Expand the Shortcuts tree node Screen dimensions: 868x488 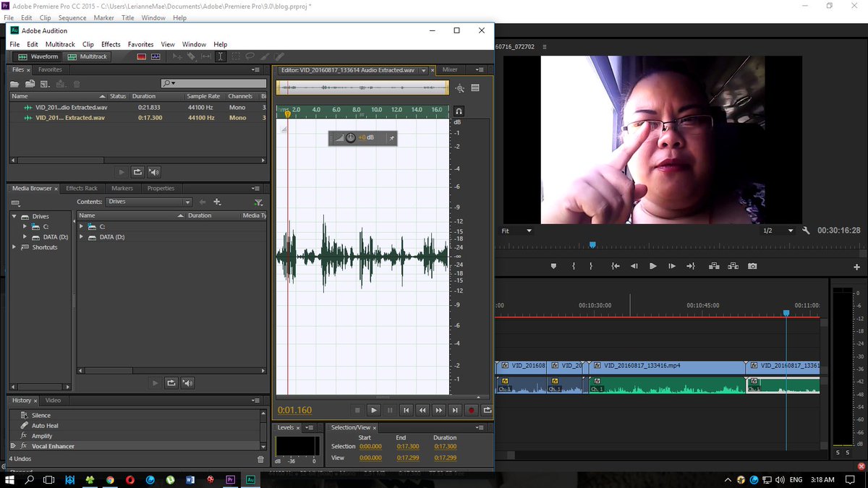point(14,247)
